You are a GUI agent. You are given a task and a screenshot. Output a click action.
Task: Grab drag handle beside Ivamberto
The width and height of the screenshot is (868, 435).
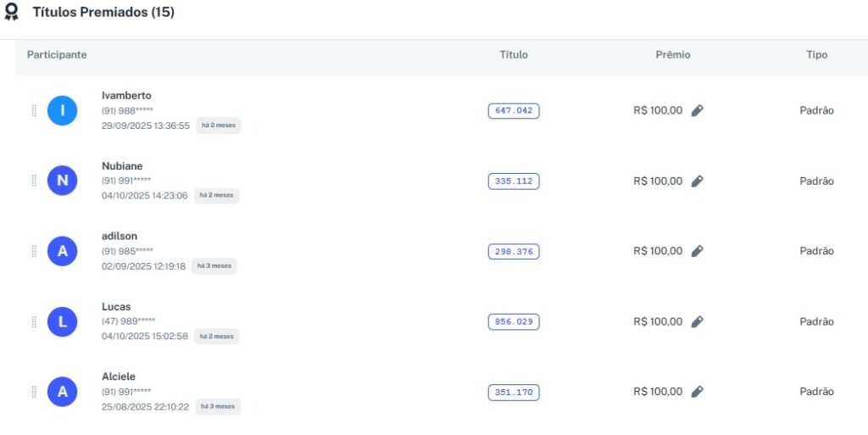[34, 110]
